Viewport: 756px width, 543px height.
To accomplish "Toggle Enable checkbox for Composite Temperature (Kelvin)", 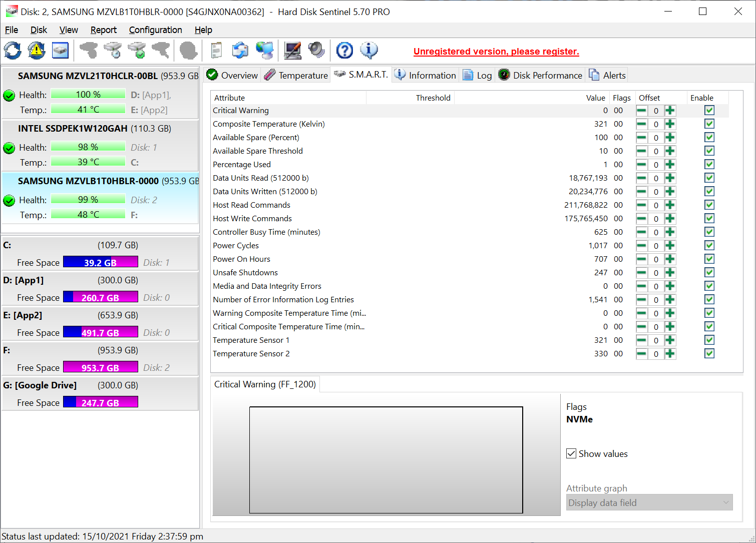I will pos(709,124).
